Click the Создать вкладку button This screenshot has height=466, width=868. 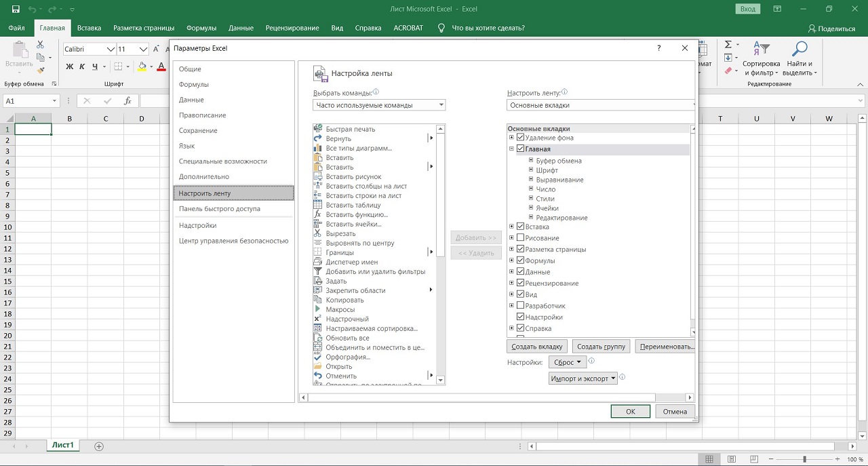[x=536, y=347]
